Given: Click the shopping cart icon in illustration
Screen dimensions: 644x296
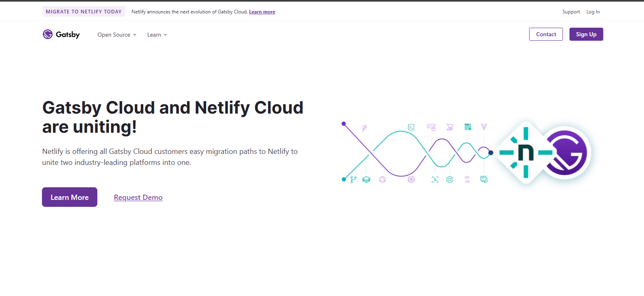Looking at the screenshot, I should point(450,127).
